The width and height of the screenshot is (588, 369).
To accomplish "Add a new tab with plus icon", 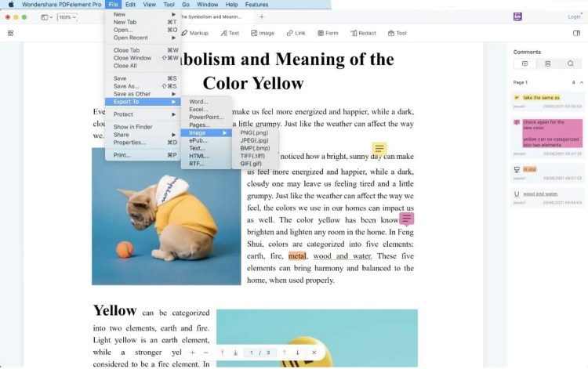I will tap(261, 16).
